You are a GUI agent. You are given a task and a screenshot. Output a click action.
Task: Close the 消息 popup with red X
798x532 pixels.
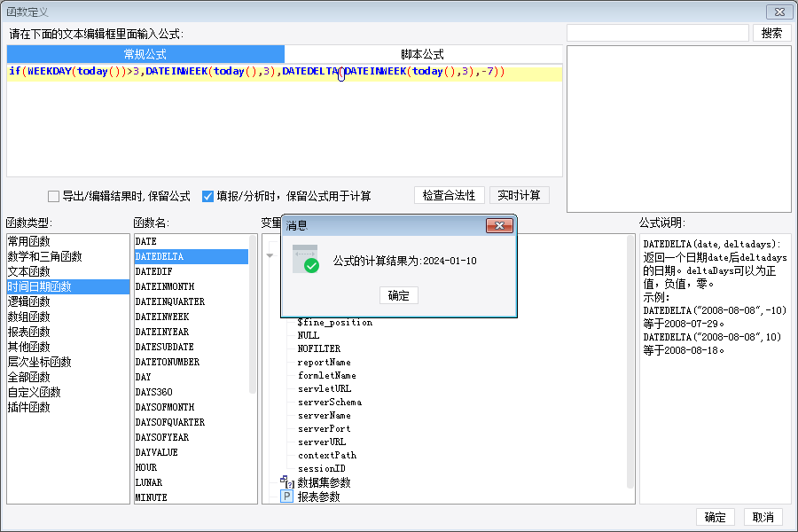(499, 225)
